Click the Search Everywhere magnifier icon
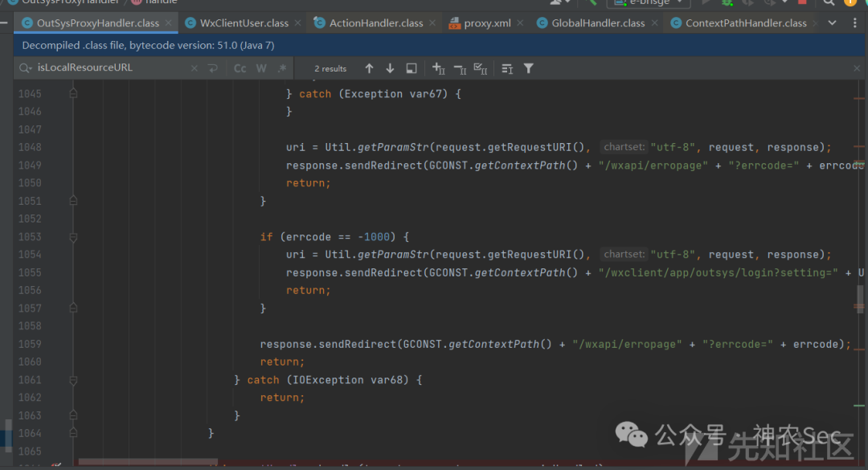 coord(829,2)
